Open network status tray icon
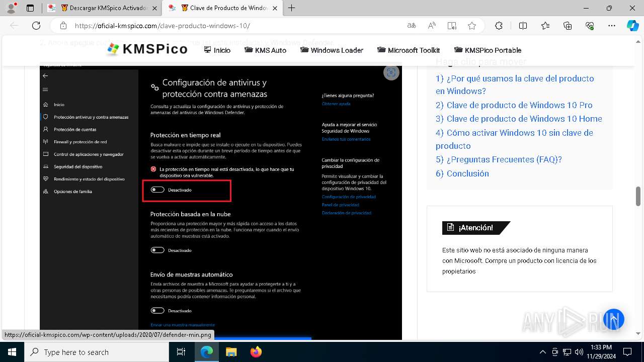 pos(567,352)
